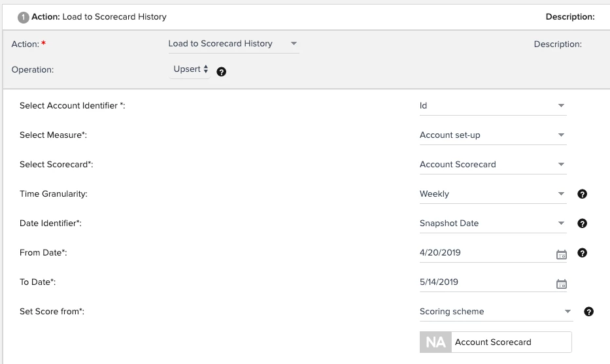Click help icon next to Operation Upsert
610x364 pixels.
coord(222,71)
